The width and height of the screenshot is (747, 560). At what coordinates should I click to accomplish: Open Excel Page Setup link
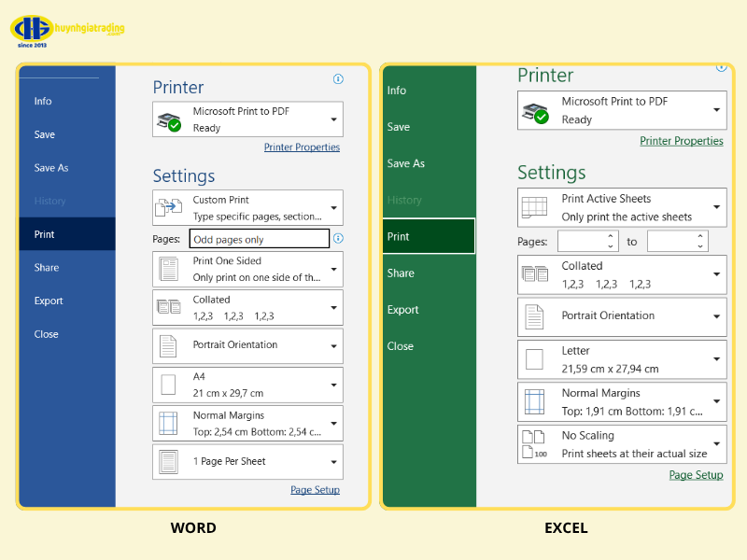pyautogui.click(x=696, y=475)
